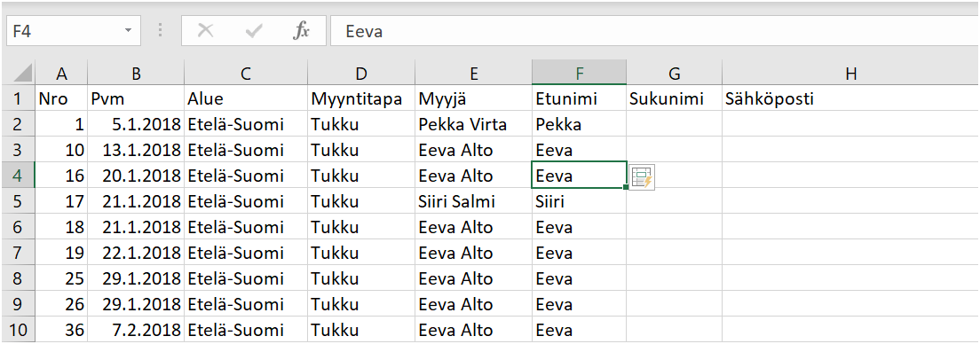Click in the formula bar showing Eeva
980x344 pixels.
point(654,31)
